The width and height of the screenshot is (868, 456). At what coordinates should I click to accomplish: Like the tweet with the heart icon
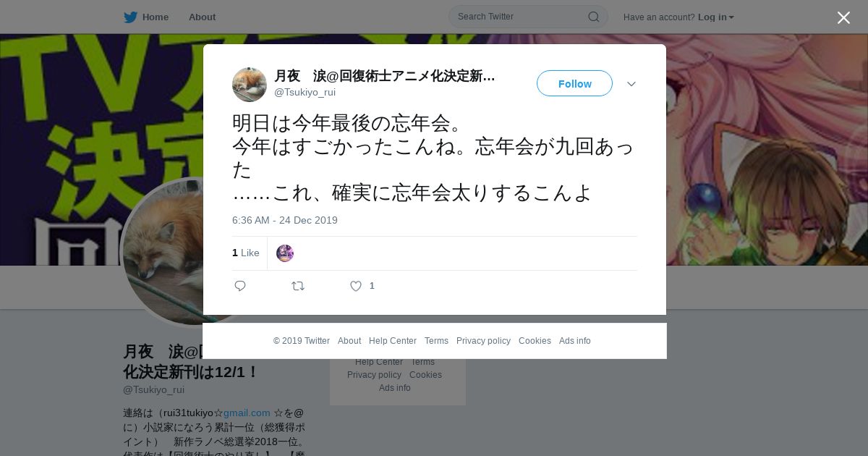click(355, 286)
